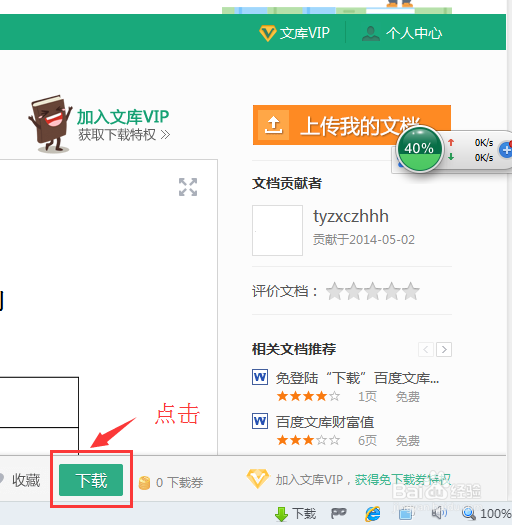Viewport: 512px width, 525px height.
Task: Click the 0K/s upload speed readout
Action: pyautogui.click(x=484, y=143)
